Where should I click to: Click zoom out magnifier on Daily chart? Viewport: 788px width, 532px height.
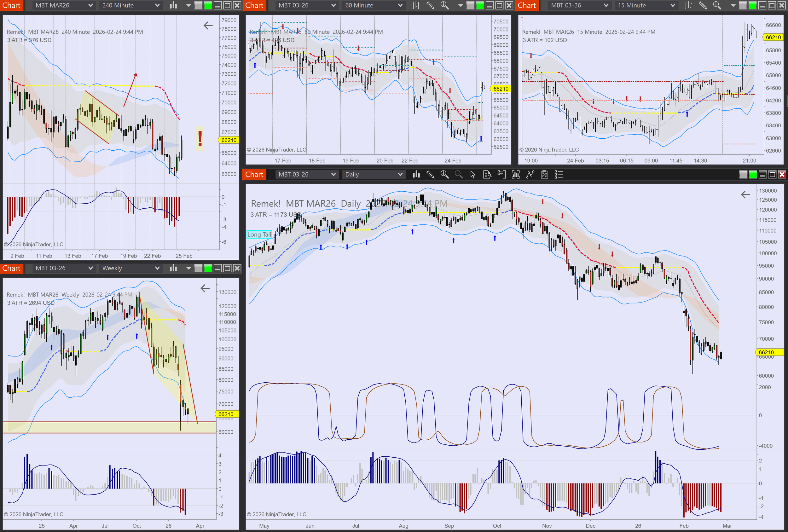458,175
